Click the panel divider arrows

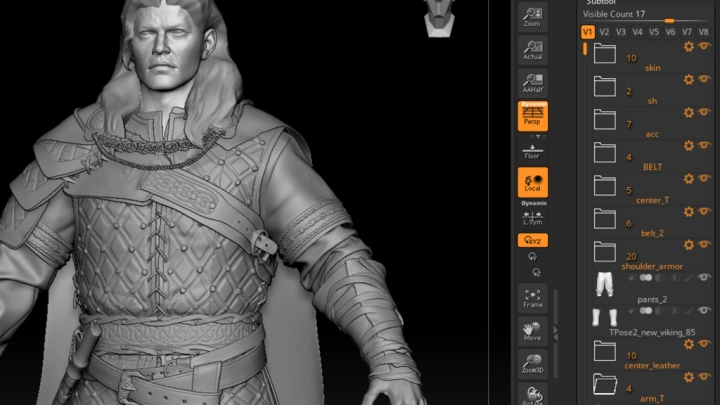[x=556, y=333]
